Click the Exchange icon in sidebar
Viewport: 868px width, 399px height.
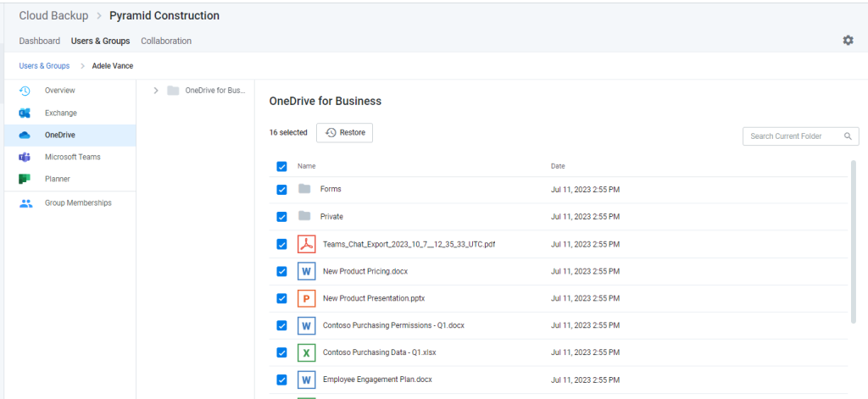tap(25, 113)
